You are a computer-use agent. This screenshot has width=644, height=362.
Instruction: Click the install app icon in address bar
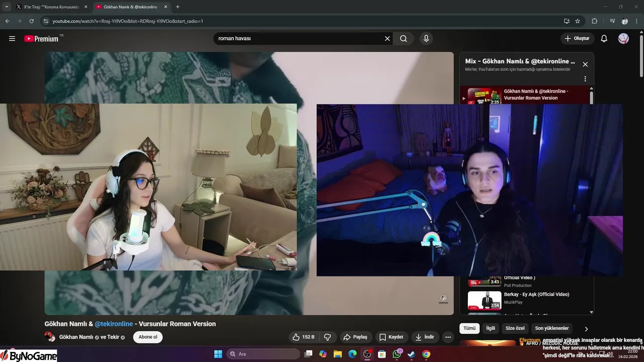pos(567,21)
